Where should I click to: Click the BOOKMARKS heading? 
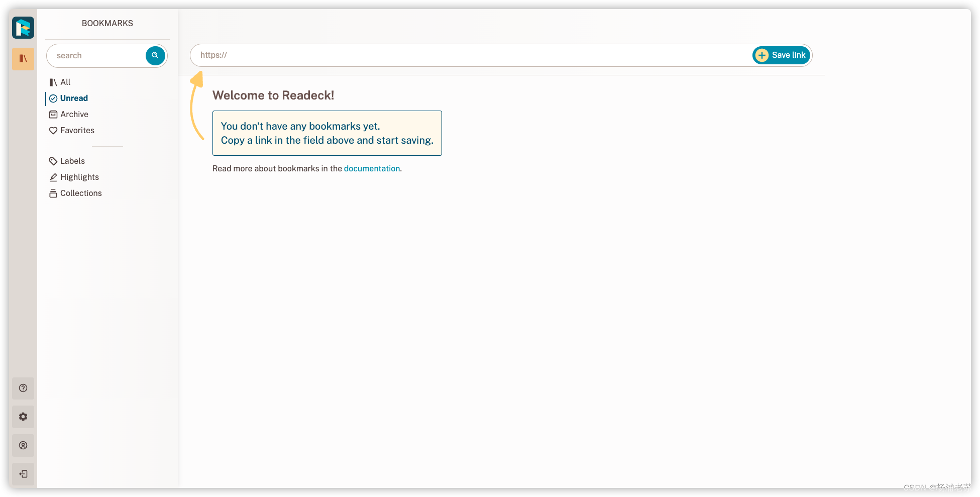pos(107,23)
